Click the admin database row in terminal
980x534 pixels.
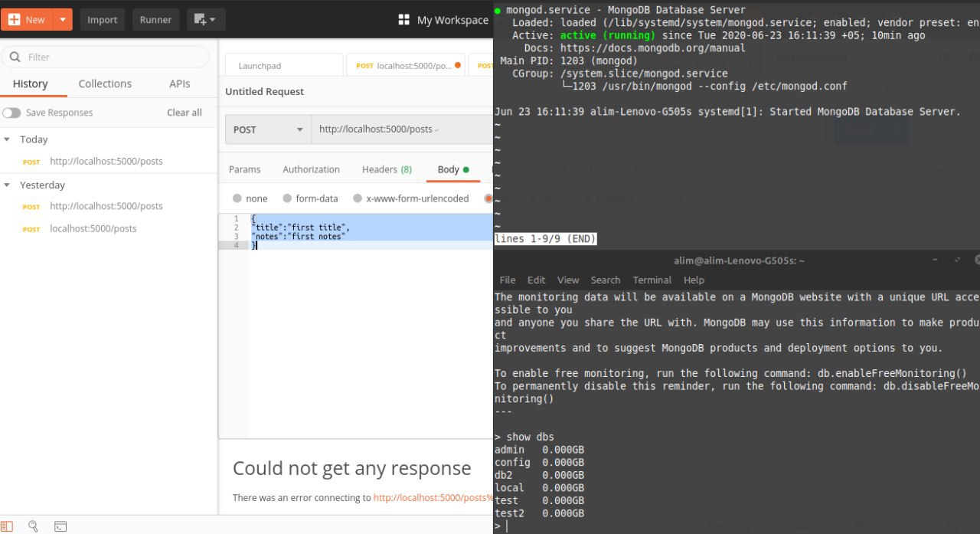pos(539,450)
